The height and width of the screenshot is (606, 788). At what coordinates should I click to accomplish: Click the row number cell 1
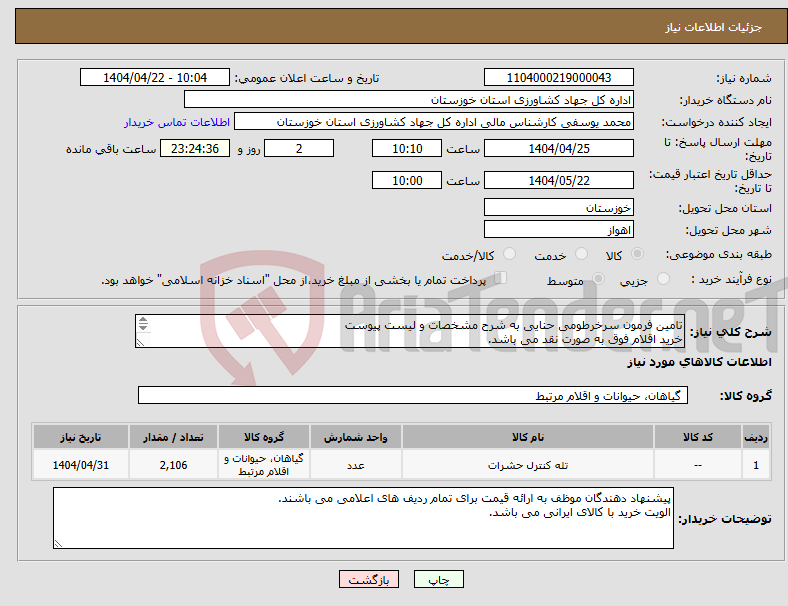coord(755,465)
